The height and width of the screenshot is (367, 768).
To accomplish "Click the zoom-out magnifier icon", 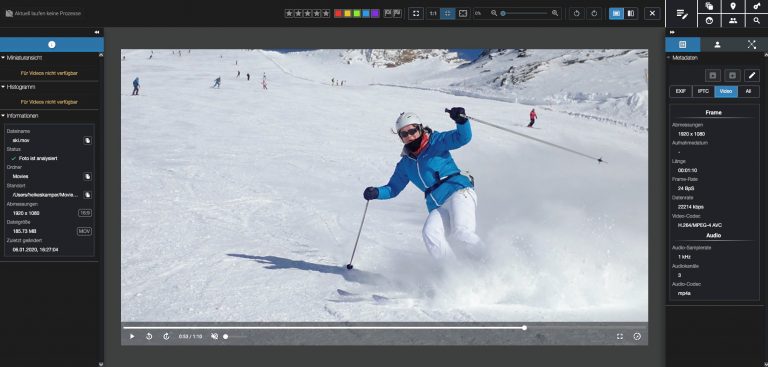I will (x=494, y=14).
